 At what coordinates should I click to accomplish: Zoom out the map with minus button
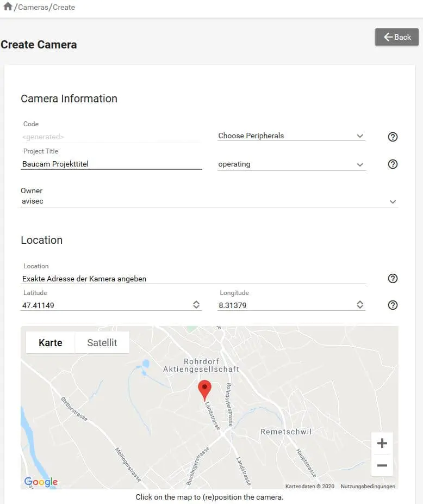[382, 465]
